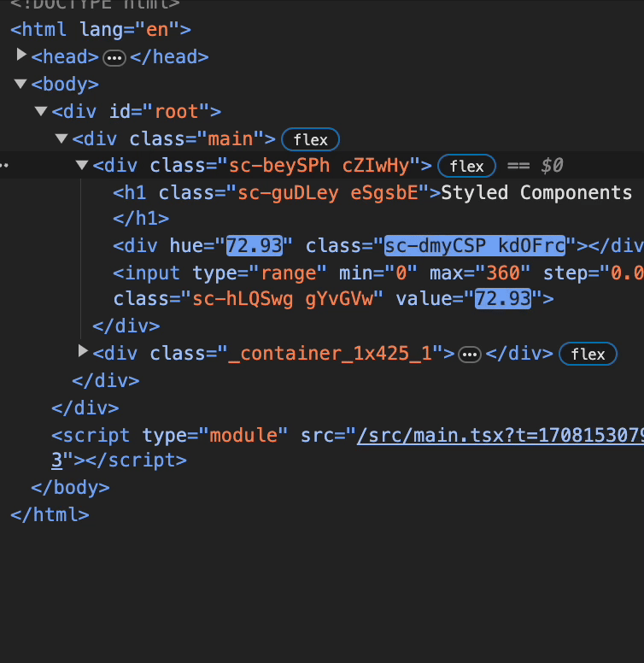The width and height of the screenshot is (644, 663).
Task: Click the closing </html> tag
Action: click(x=50, y=515)
